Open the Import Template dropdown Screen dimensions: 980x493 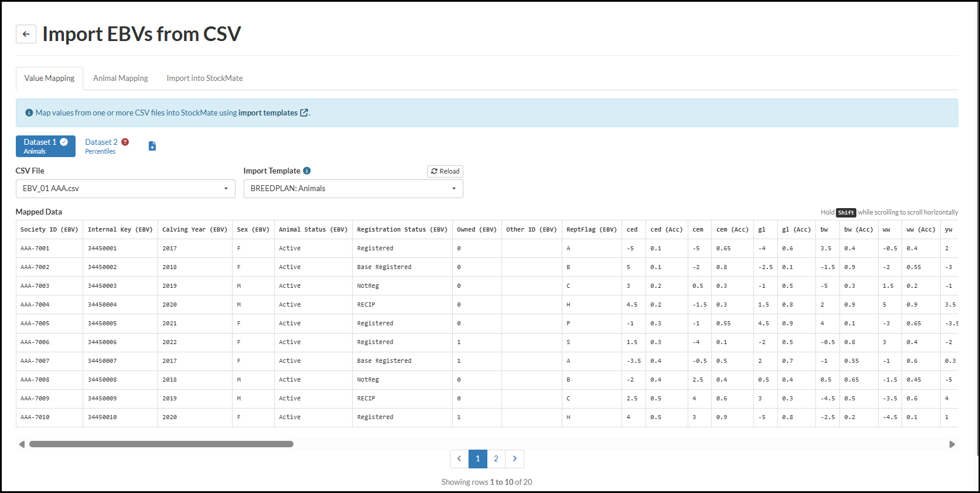(353, 188)
